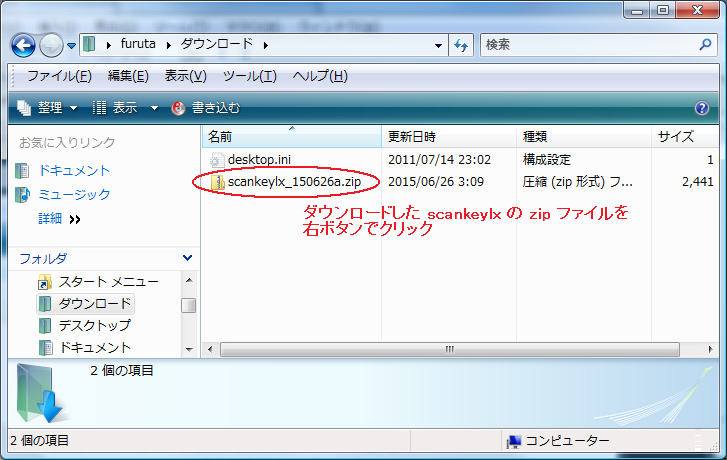Screen dimensions: 727x460
Task: Click the scankeylx zip file icon
Action: (x=218, y=182)
